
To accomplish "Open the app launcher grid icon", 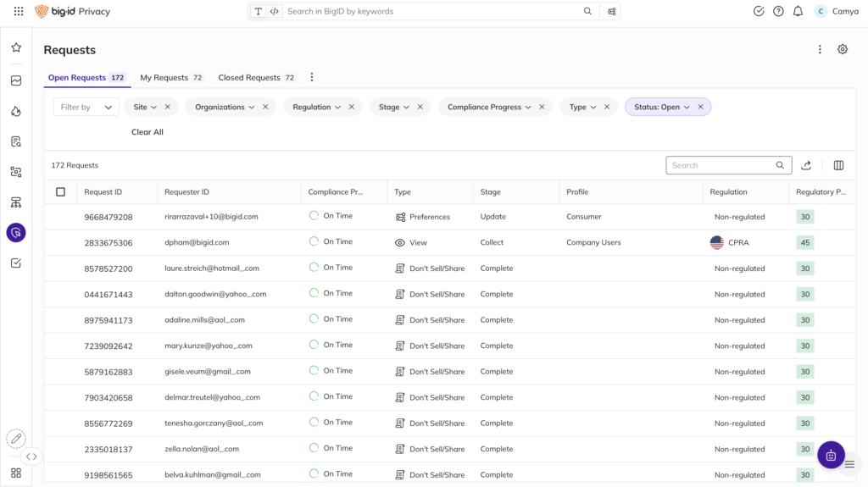I will (x=19, y=12).
